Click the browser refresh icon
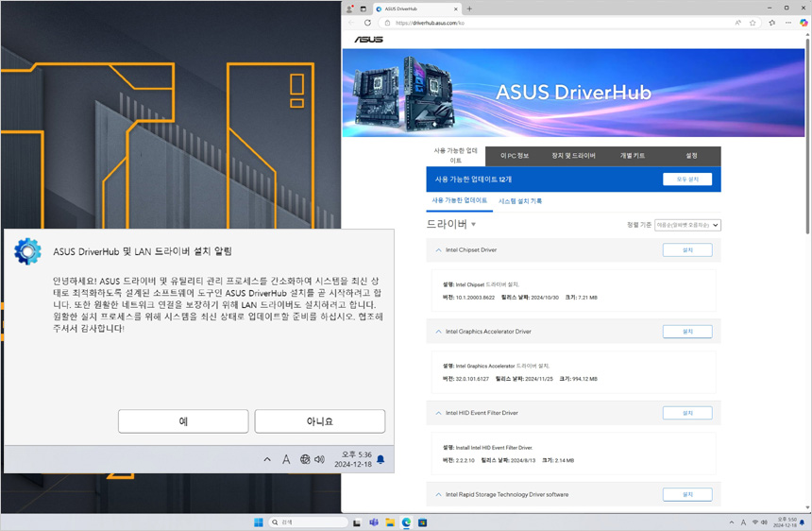The height and width of the screenshot is (531, 812). [x=367, y=23]
